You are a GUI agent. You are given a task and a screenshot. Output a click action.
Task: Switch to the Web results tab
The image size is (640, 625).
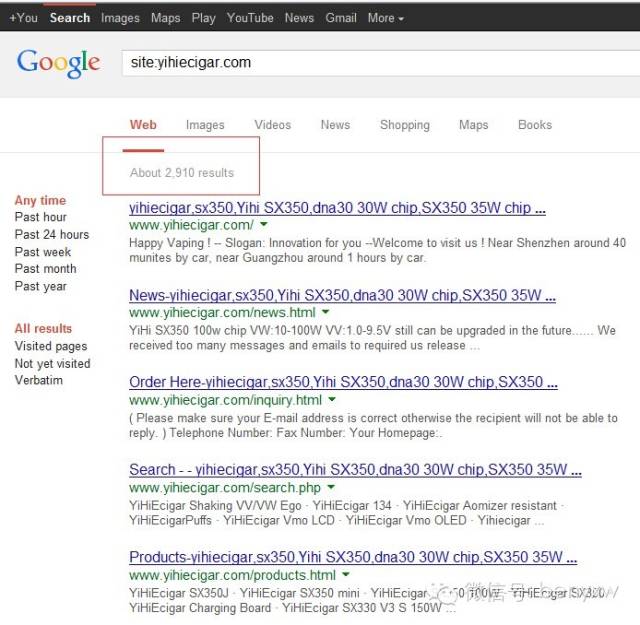click(x=143, y=125)
